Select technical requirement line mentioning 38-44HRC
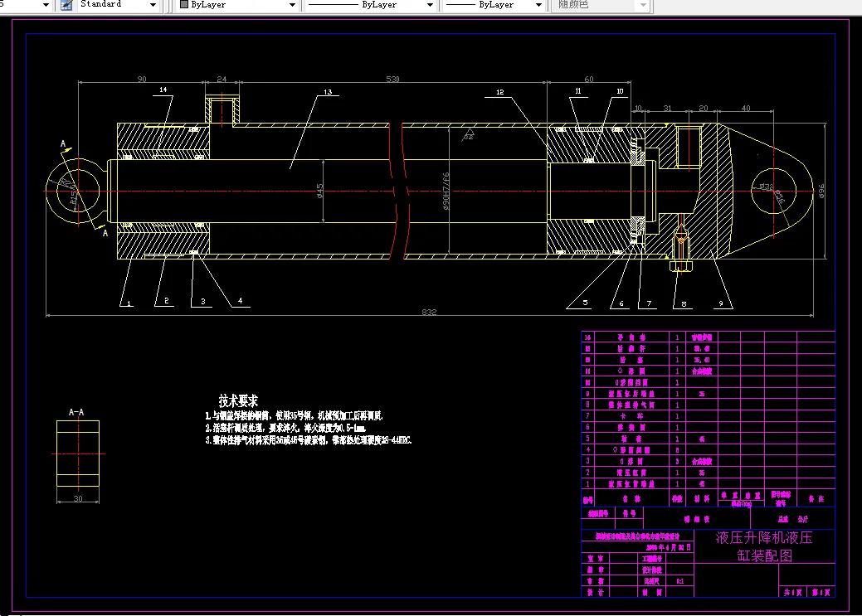The image size is (862, 616). point(309,440)
